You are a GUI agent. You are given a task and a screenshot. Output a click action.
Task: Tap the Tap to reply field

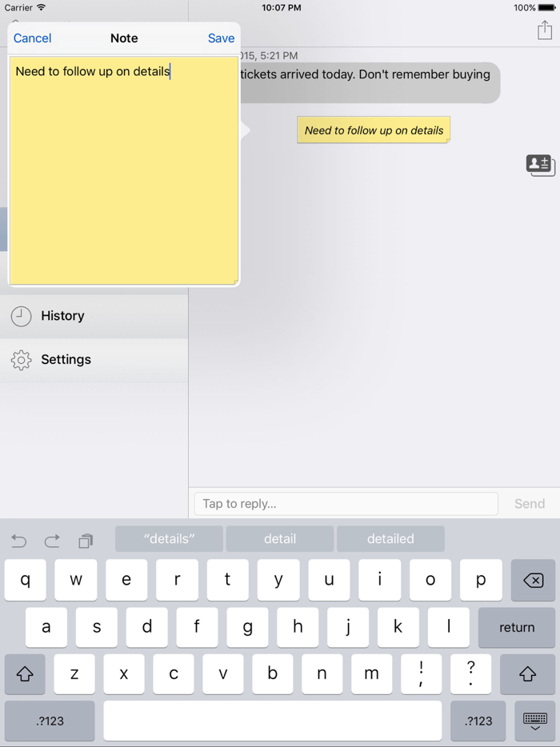point(346,504)
